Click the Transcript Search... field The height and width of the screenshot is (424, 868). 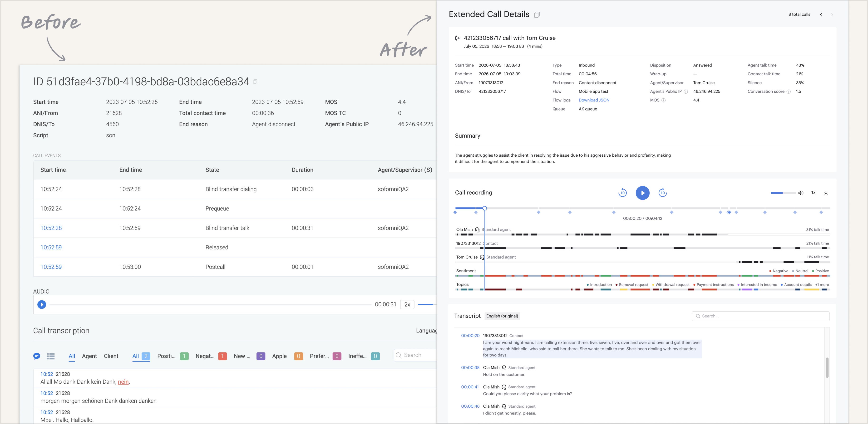(x=760, y=316)
